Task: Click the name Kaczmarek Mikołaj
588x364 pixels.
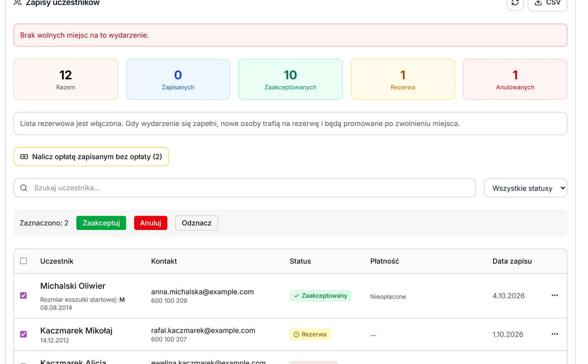Action: coord(76,330)
